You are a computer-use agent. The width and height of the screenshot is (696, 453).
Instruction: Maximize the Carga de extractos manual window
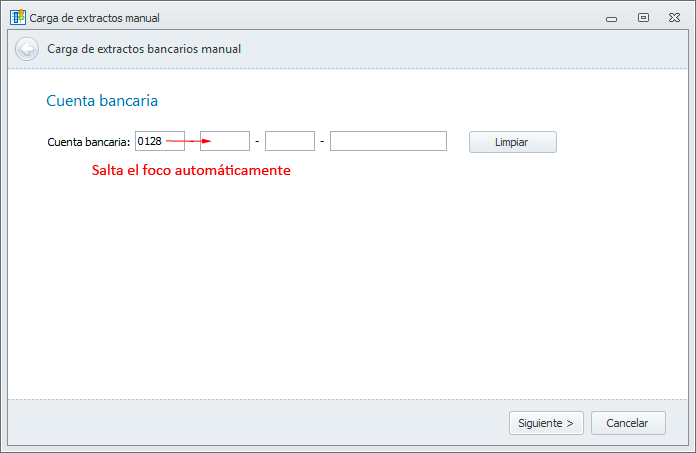643,17
